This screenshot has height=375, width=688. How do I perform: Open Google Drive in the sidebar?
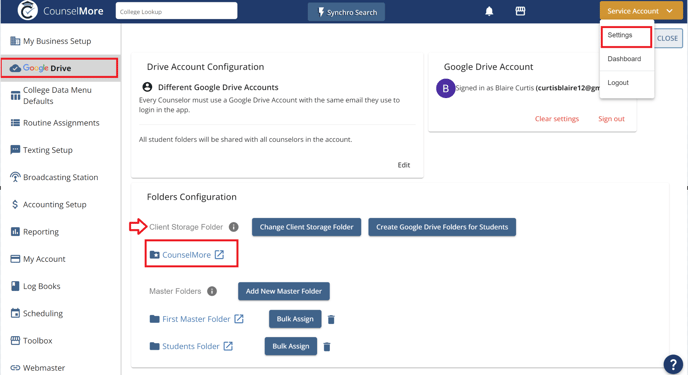tap(60, 68)
